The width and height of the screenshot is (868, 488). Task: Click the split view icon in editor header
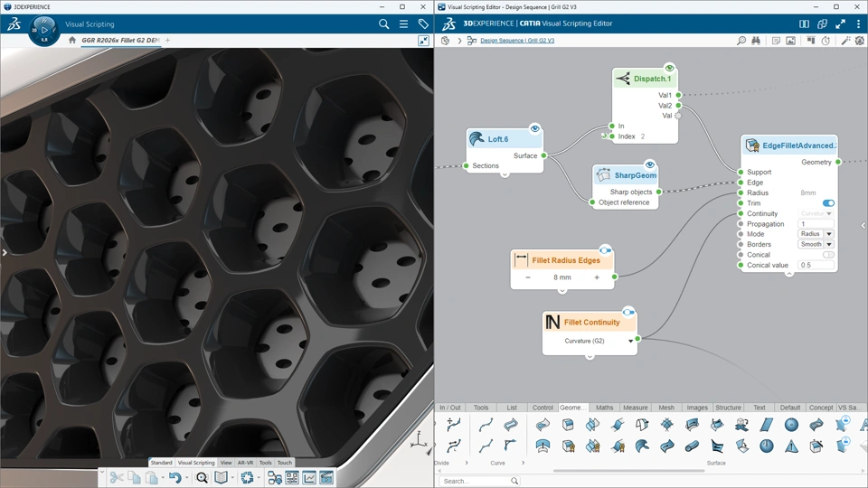click(805, 23)
